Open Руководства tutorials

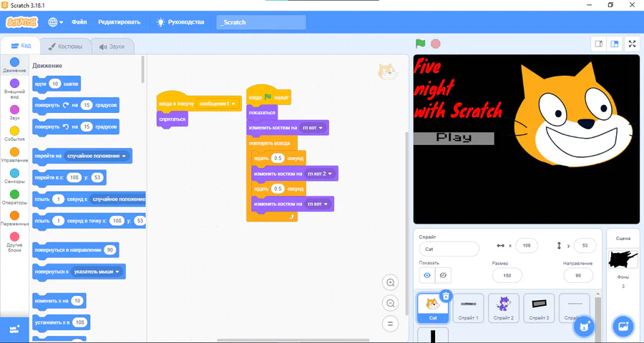180,22
